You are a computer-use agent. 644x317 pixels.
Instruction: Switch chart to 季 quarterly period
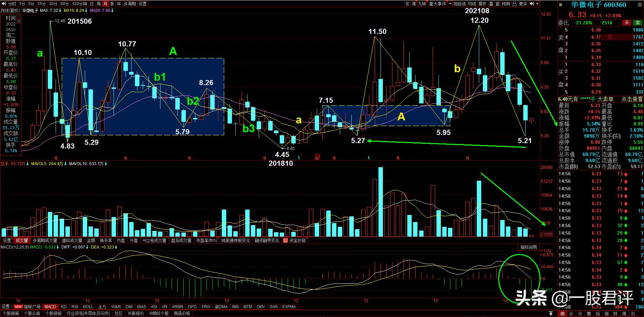(112, 4)
